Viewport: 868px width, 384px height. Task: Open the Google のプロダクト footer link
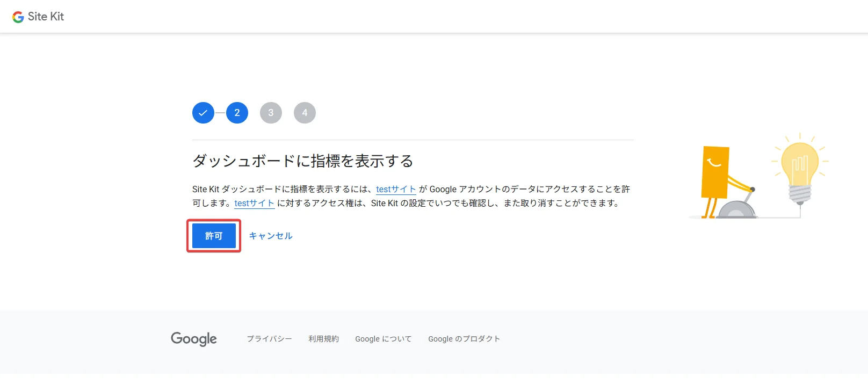tap(464, 339)
